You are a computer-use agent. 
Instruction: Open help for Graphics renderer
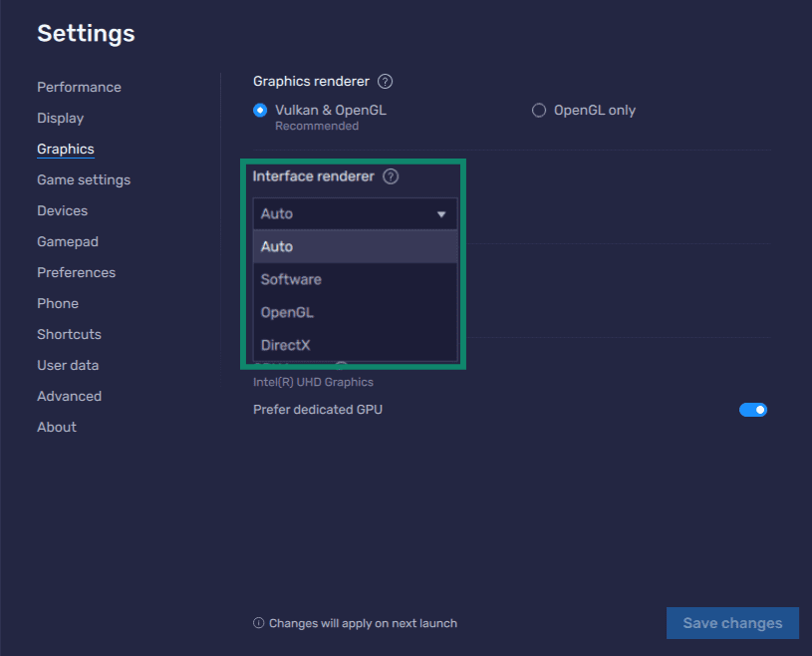385,82
